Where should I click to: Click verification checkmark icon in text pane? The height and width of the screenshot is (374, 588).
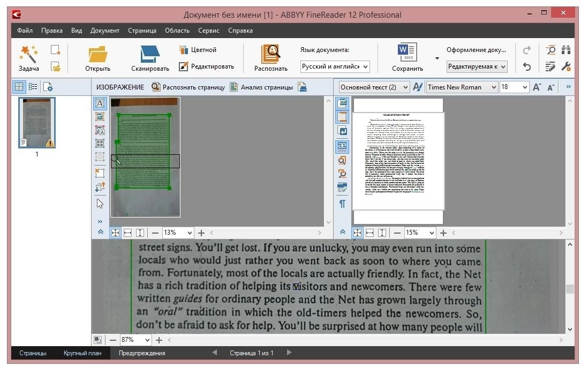(342, 187)
